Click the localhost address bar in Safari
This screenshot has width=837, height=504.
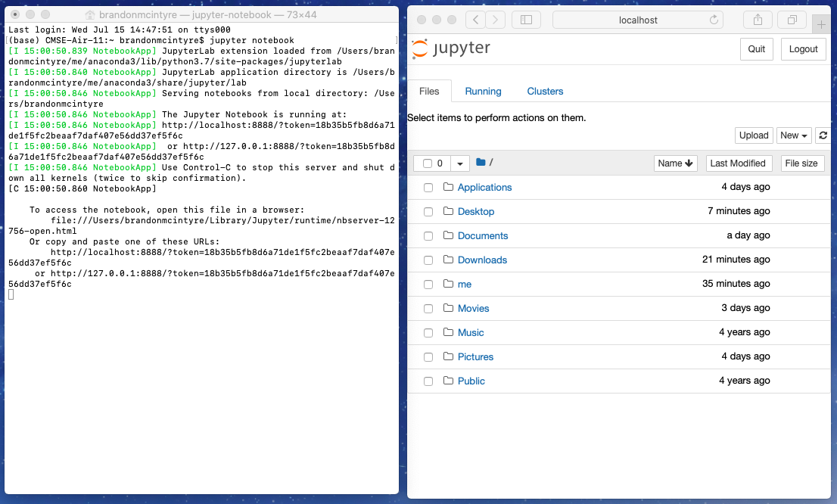pyautogui.click(x=638, y=20)
